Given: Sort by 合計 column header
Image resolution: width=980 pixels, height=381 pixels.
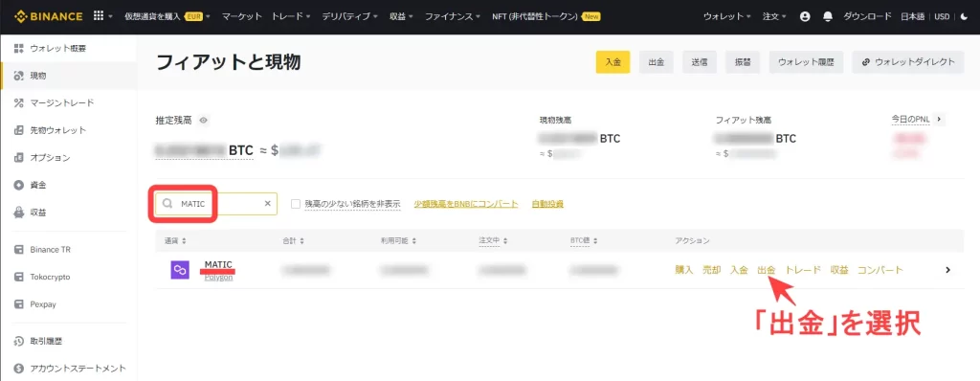Looking at the screenshot, I should (293, 240).
